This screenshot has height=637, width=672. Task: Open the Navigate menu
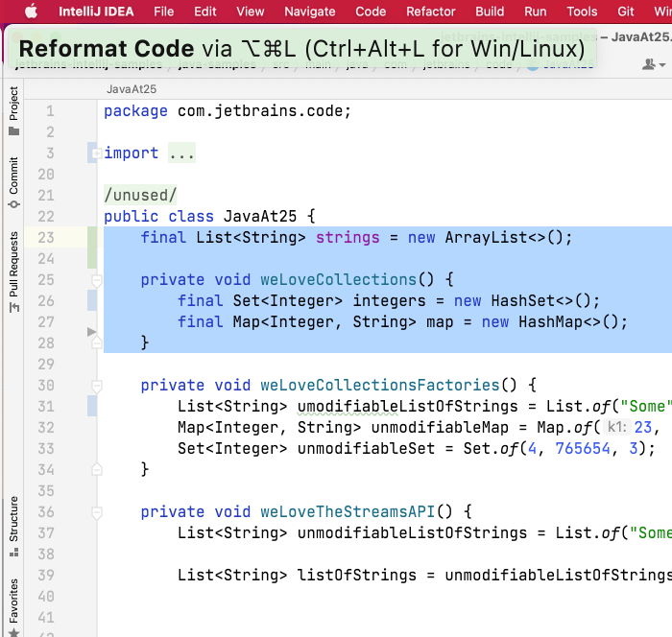click(x=310, y=12)
